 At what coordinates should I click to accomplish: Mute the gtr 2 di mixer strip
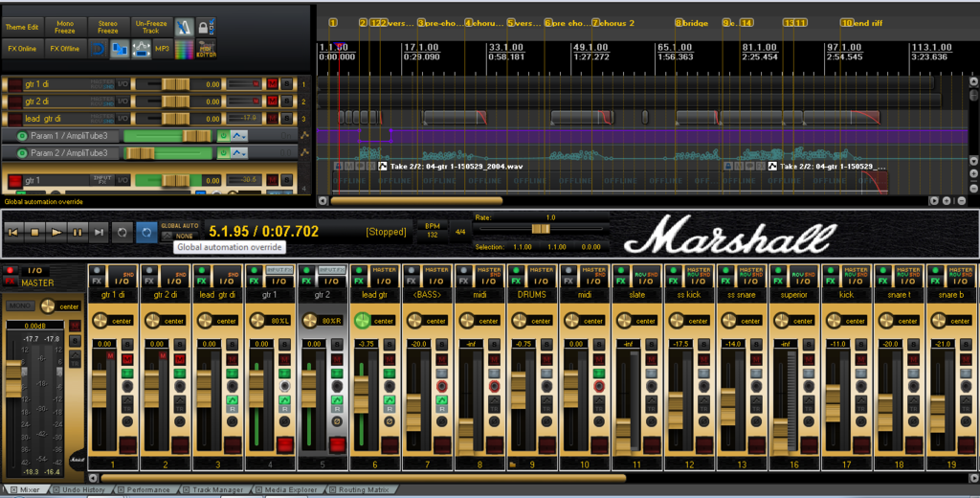coord(180,359)
